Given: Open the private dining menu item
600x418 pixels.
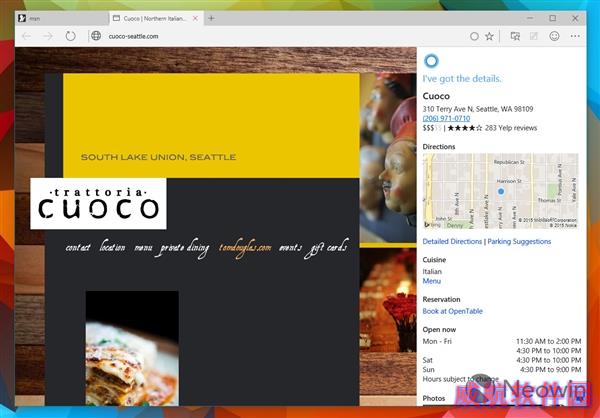Looking at the screenshot, I should click(184, 248).
